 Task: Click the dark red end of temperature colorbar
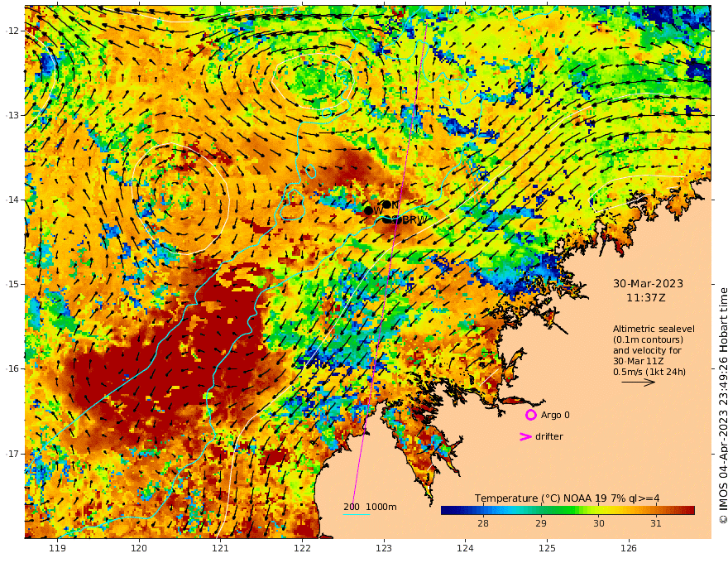(689, 511)
